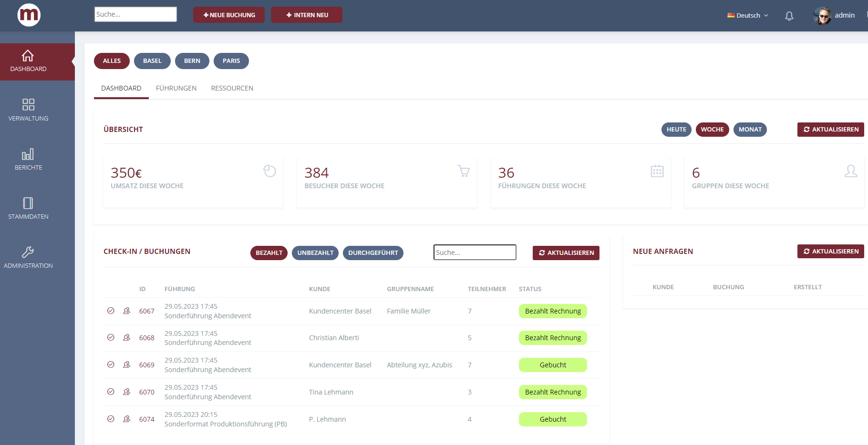The image size is (868, 445).
Task: Open the notification bell
Action: (789, 16)
